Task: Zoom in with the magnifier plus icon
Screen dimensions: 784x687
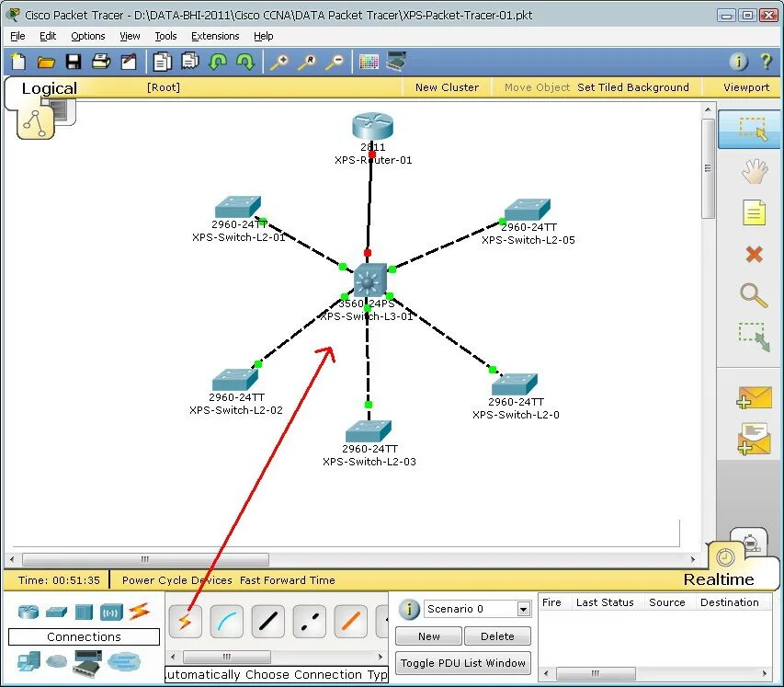Action: point(279,62)
